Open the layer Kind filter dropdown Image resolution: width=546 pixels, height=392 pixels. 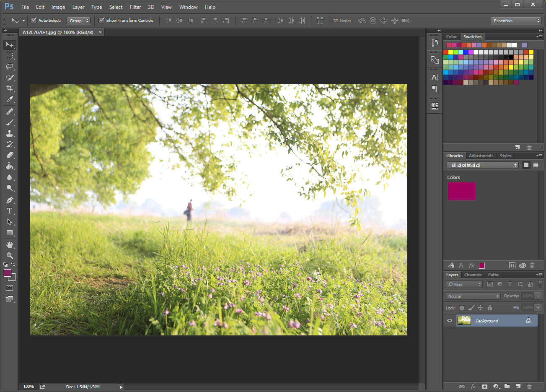coord(464,284)
